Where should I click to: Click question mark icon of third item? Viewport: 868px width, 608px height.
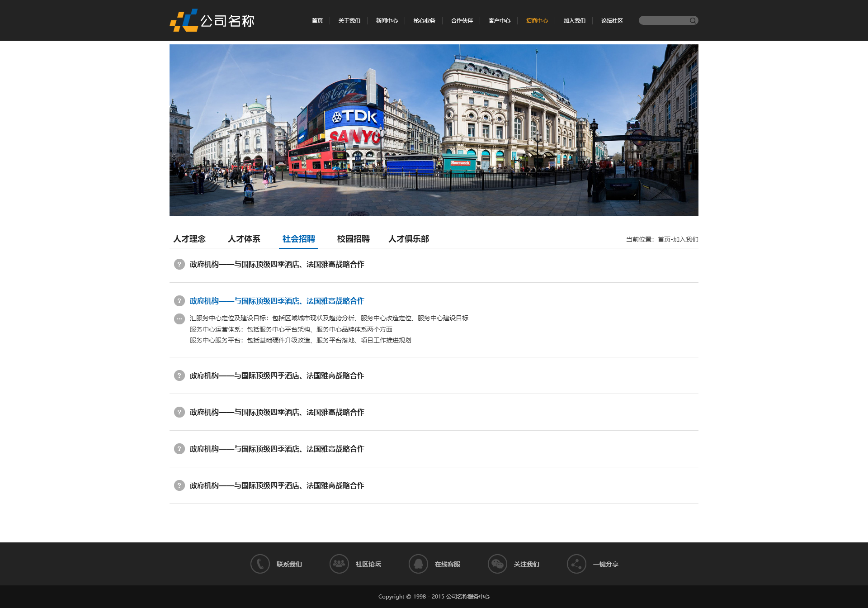tap(179, 375)
